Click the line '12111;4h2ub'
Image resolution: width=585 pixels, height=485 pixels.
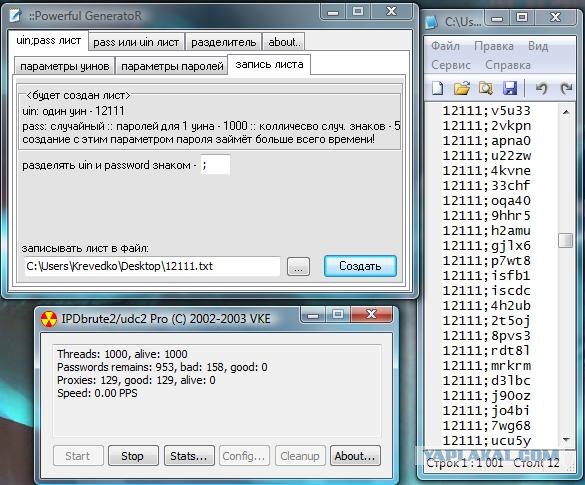[x=487, y=306]
